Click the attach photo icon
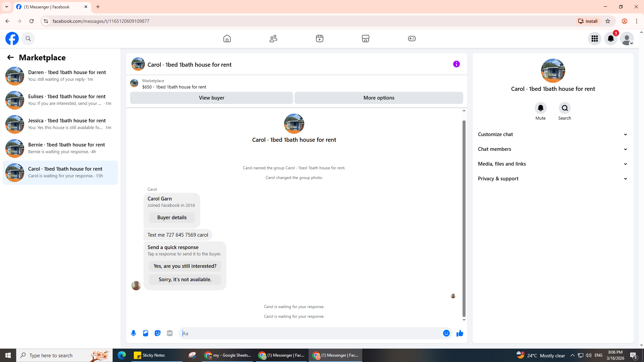 tap(146, 333)
